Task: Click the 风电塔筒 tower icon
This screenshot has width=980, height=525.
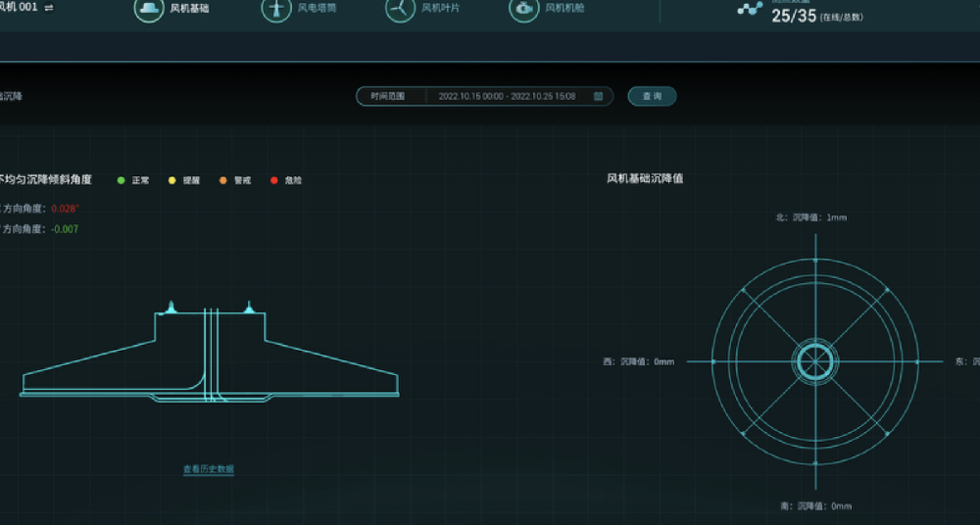Action: coord(276,9)
